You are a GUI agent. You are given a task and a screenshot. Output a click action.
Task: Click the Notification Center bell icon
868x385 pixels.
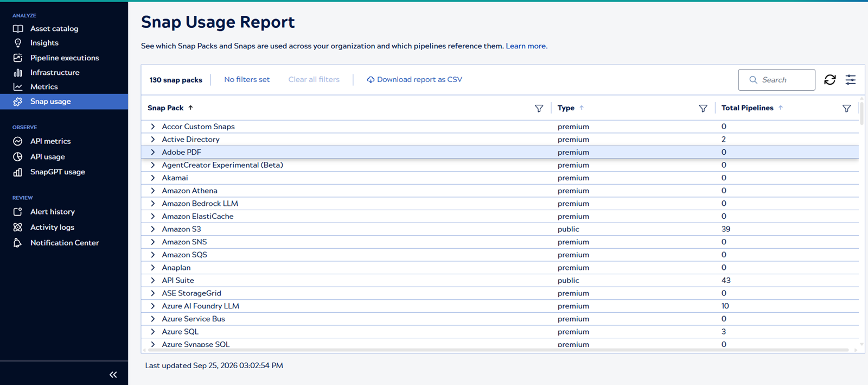click(x=18, y=243)
